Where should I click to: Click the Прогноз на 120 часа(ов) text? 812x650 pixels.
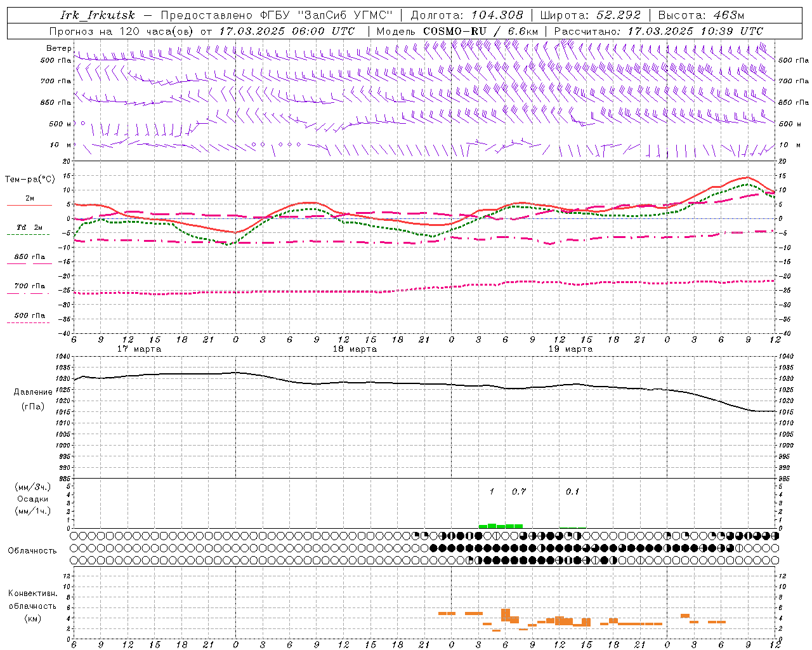pyautogui.click(x=122, y=31)
